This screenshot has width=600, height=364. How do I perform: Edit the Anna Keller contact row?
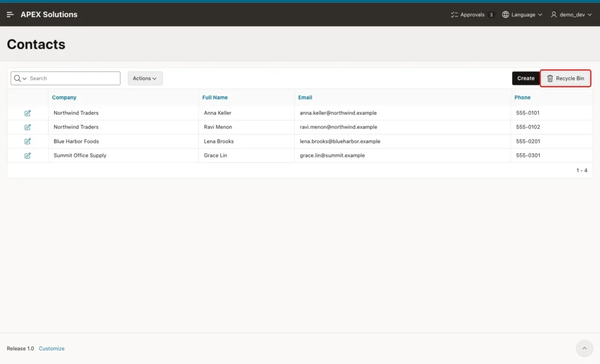point(28,113)
